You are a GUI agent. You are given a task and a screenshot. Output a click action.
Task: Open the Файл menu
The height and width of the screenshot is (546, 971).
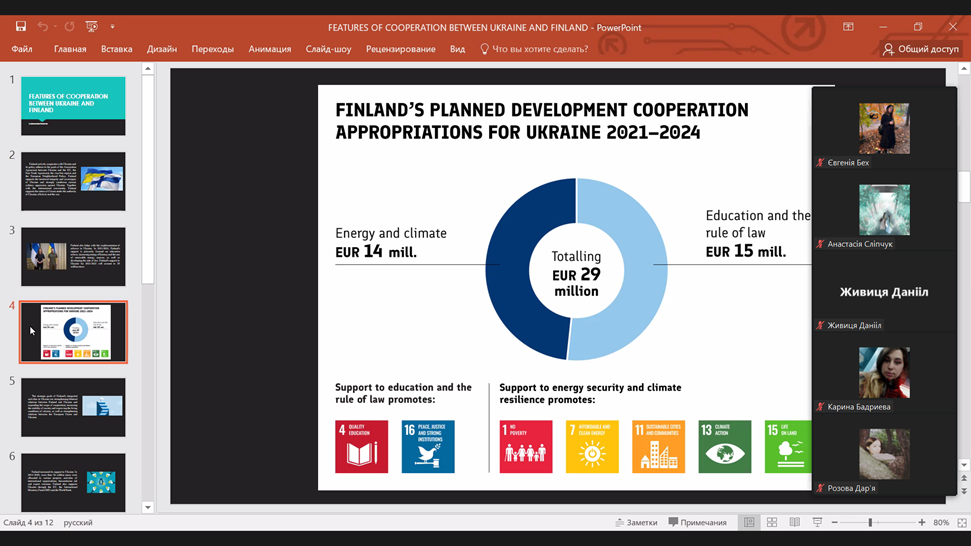tap(22, 49)
